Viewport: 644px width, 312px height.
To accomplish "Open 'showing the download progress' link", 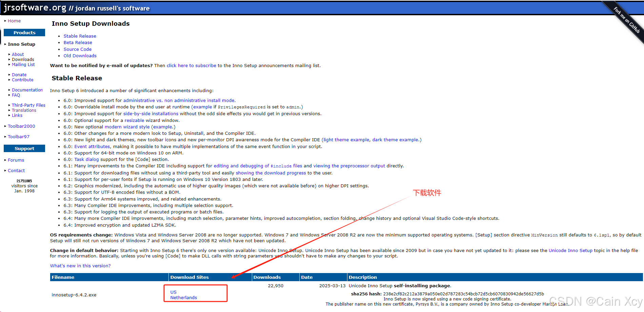I will (x=271, y=173).
